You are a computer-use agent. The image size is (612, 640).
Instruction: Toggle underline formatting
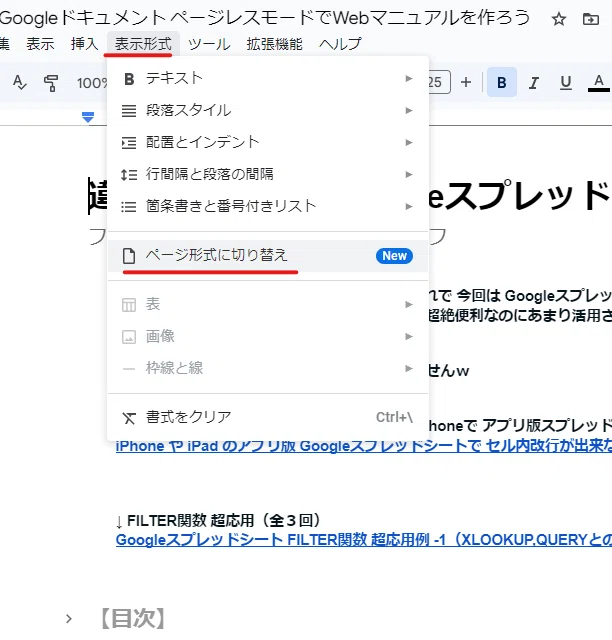(565, 83)
